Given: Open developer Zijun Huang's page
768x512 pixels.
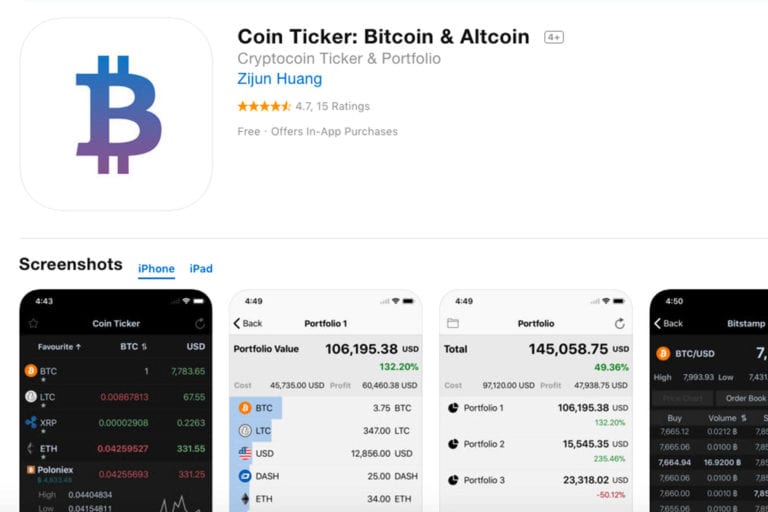Looking at the screenshot, I should (279, 79).
